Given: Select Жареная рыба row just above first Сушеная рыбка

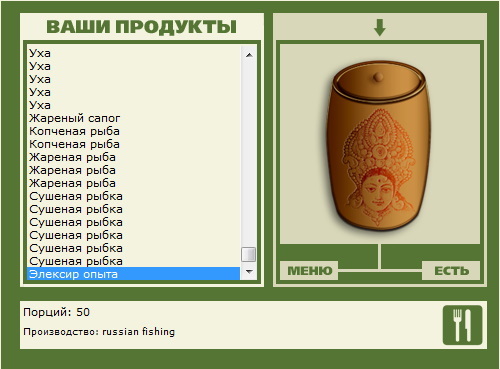Looking at the screenshot, I should [133, 183].
